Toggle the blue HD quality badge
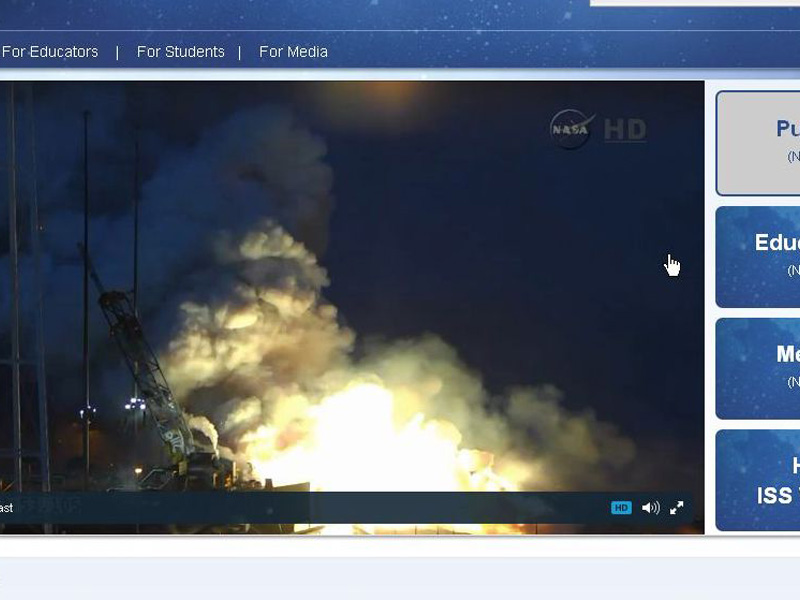This screenshot has width=800, height=600. pos(621,508)
